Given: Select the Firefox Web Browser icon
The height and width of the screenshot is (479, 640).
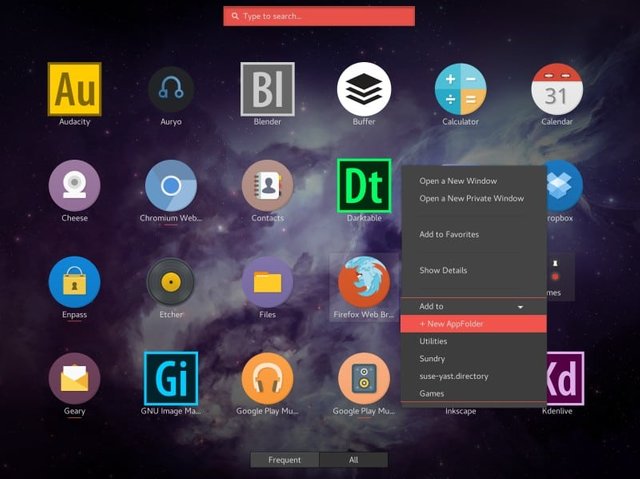Looking at the screenshot, I should pos(364,282).
